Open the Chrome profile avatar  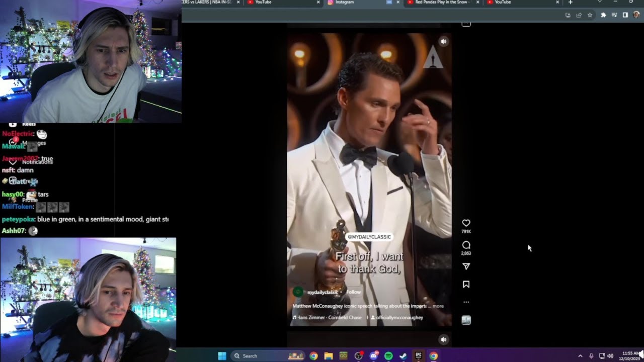[636, 15]
